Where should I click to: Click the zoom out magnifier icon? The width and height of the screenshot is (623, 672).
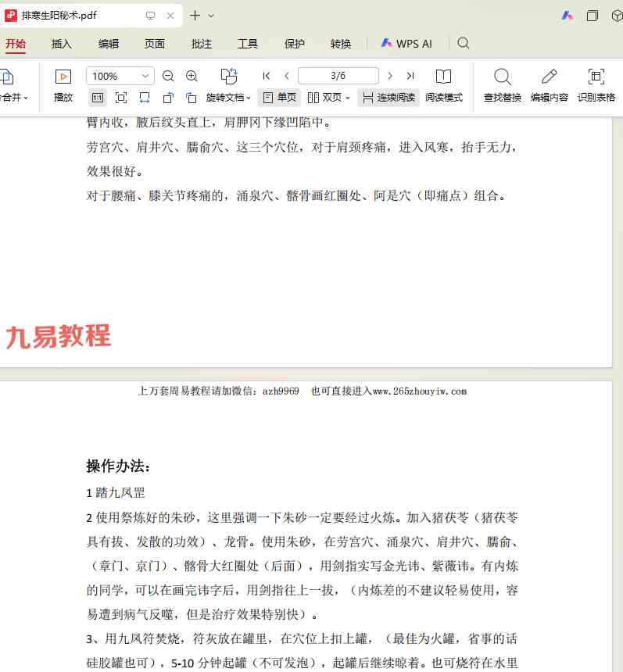[x=168, y=77]
